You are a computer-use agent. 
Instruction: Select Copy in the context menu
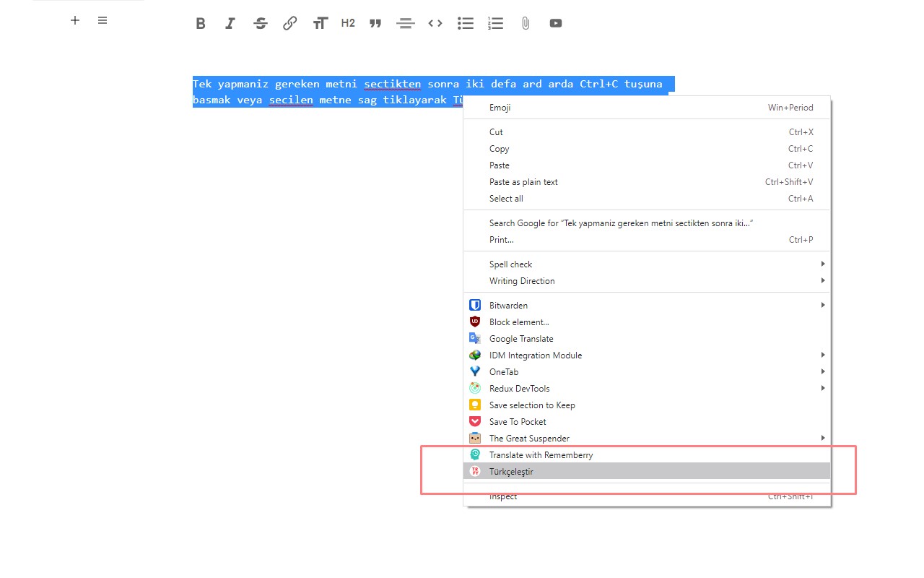click(500, 149)
